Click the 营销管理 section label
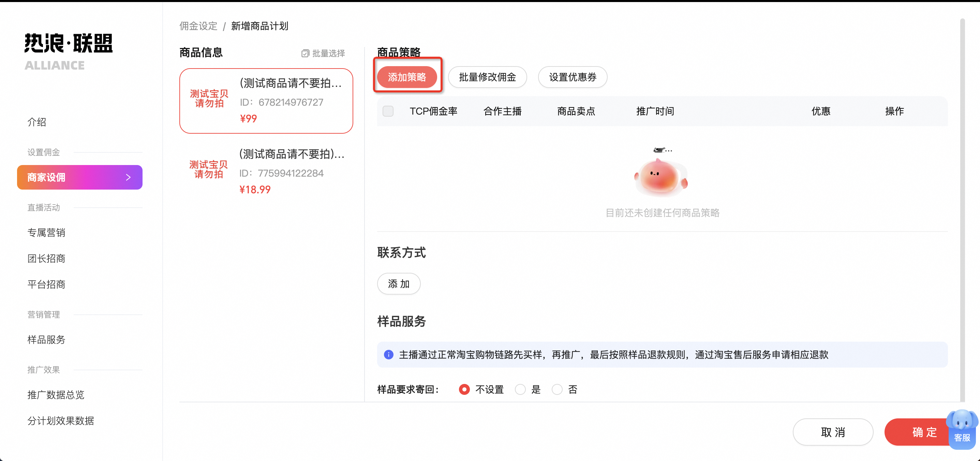Viewport: 980px width, 461px height. [x=44, y=314]
